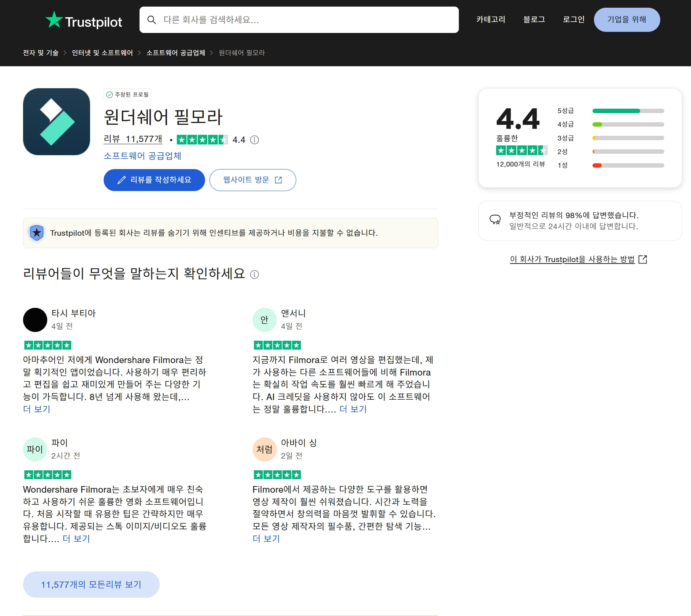Click 파이's green avatar
Image resolution: width=691 pixels, height=616 pixels.
(35, 449)
